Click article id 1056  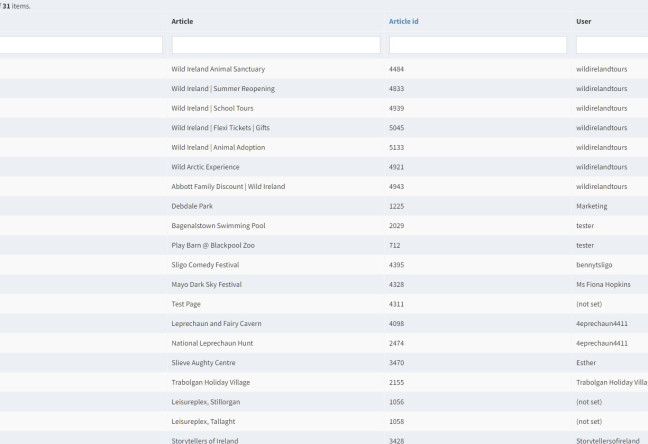point(396,402)
